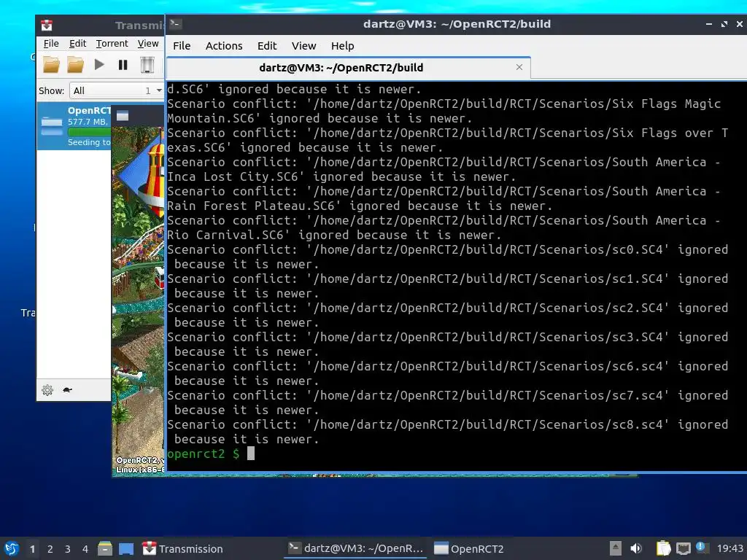Select the OpenRCT2 torrent row in Transmission
The width and height of the screenshot is (747, 560).
click(74, 125)
